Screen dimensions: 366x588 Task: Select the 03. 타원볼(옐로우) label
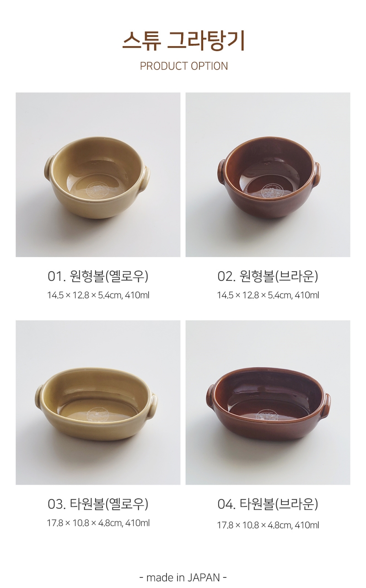point(98,504)
